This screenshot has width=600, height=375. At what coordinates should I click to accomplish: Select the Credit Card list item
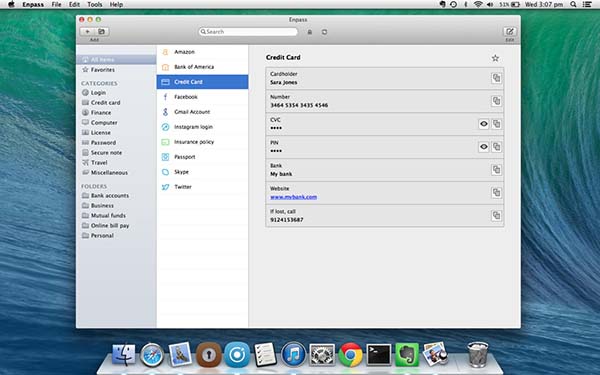pos(202,82)
